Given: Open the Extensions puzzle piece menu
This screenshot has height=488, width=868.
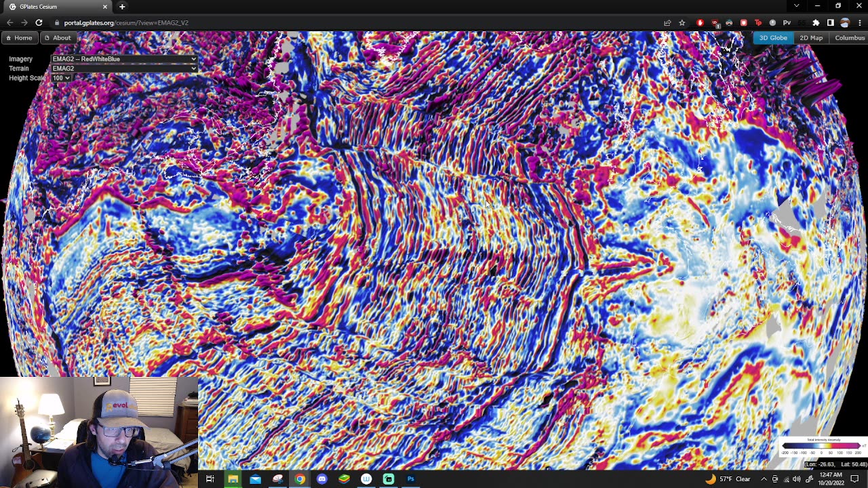Looking at the screenshot, I should click(x=816, y=23).
